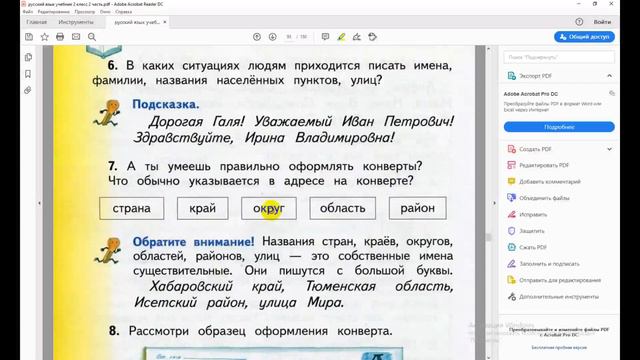Image resolution: width=640 pixels, height=360 pixels.
Task: Open the search magnifier tool
Action: [92, 37]
